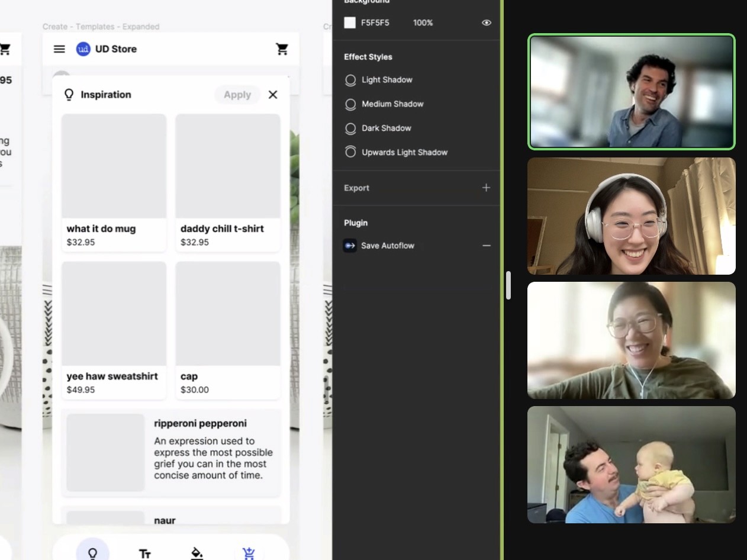This screenshot has height=560, width=747.
Task: Click the Export section header
Action: click(356, 188)
